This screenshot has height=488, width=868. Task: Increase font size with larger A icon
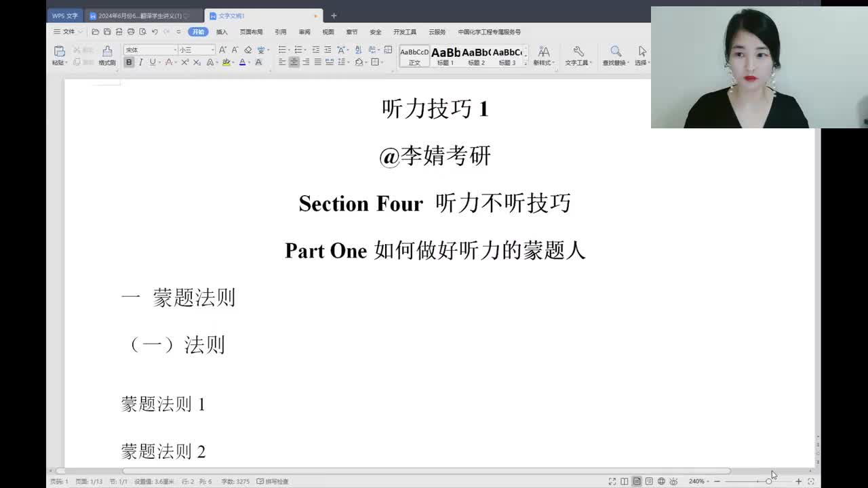coord(222,50)
